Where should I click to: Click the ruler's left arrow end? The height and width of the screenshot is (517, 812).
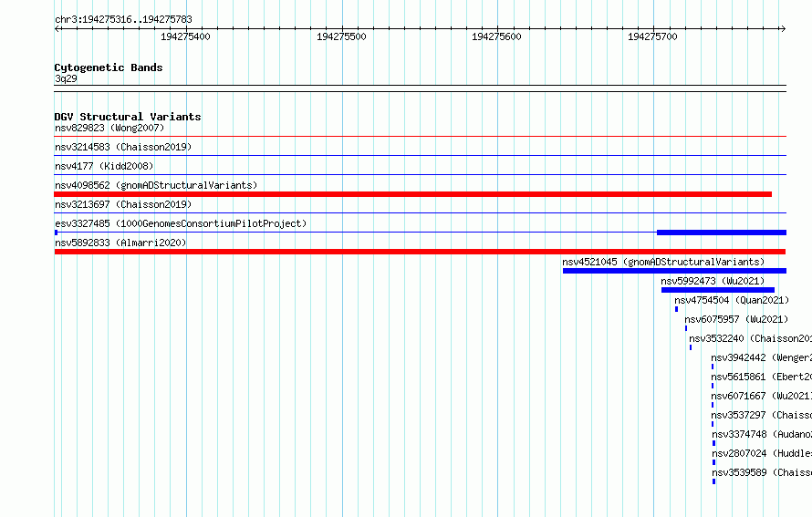pos(57,29)
